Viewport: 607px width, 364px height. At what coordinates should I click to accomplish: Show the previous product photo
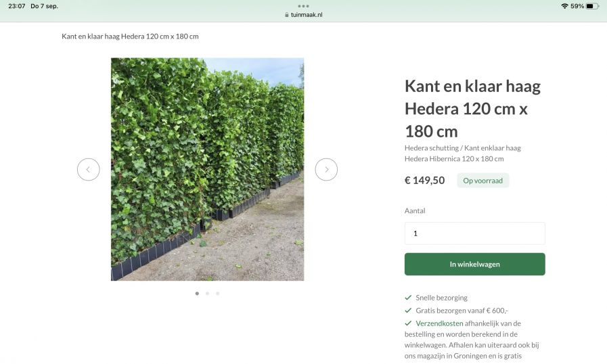pyautogui.click(x=88, y=169)
